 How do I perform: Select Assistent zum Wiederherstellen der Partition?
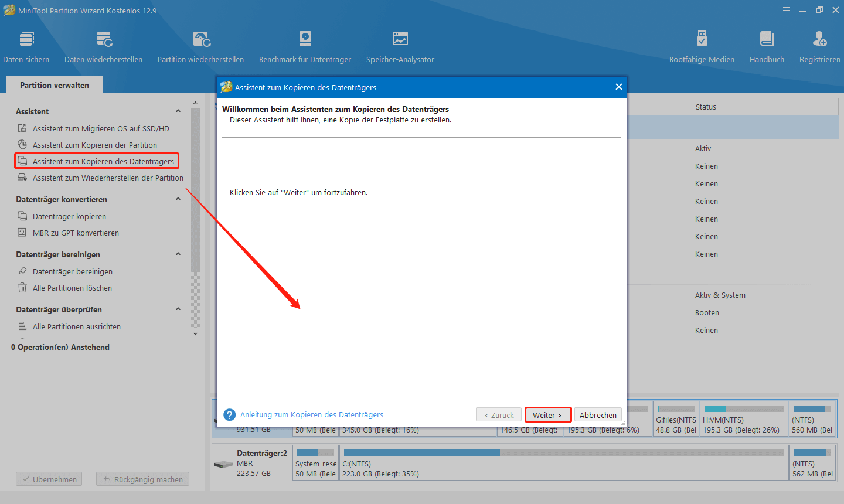[x=108, y=178]
